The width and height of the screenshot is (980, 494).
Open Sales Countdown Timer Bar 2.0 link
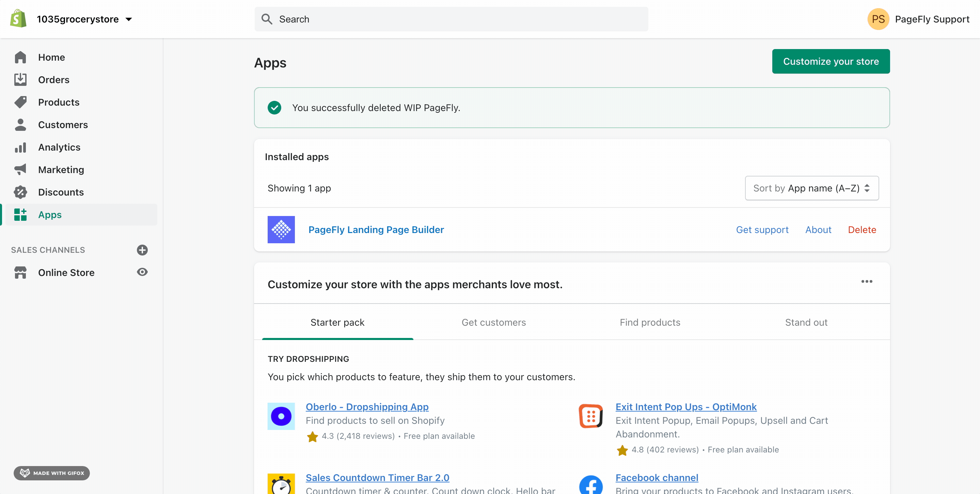[377, 478]
